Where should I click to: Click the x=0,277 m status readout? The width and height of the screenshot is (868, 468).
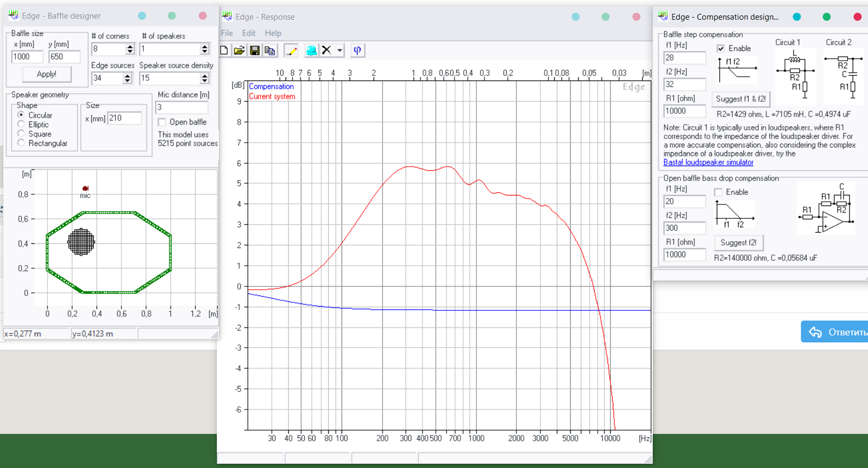(x=23, y=334)
